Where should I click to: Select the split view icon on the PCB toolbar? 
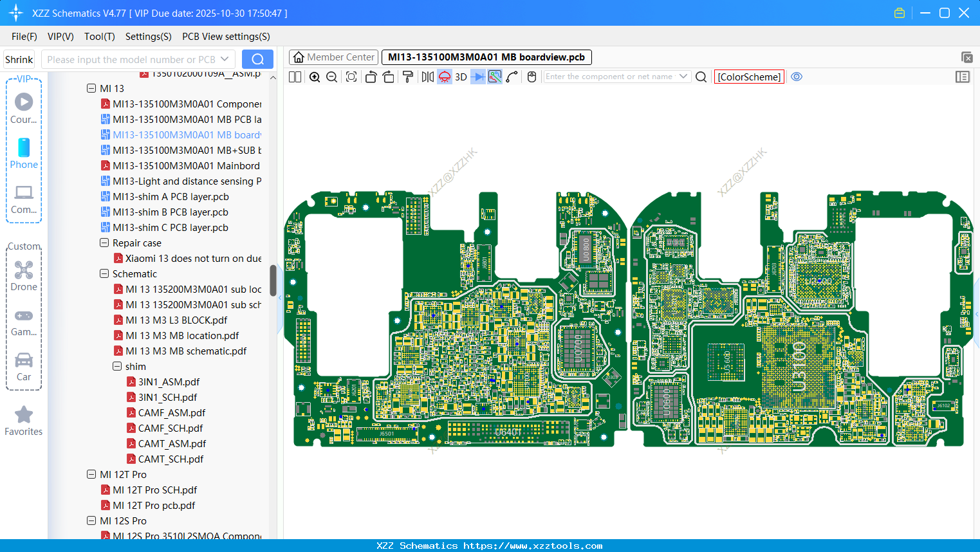coord(295,77)
